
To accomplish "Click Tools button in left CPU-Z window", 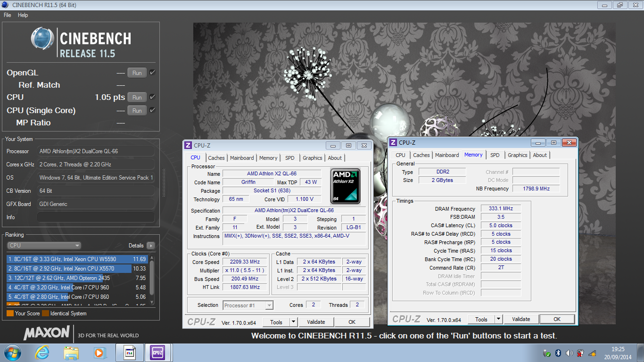I will click(276, 322).
